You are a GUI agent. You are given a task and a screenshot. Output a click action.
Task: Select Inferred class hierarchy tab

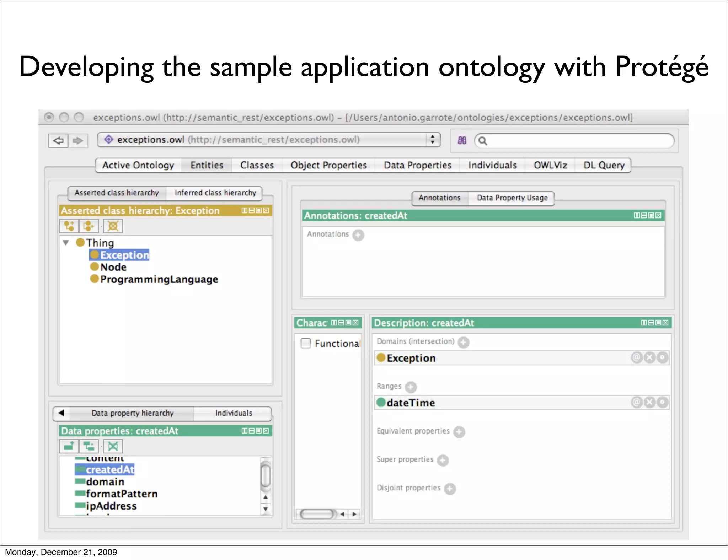pyautogui.click(x=215, y=193)
